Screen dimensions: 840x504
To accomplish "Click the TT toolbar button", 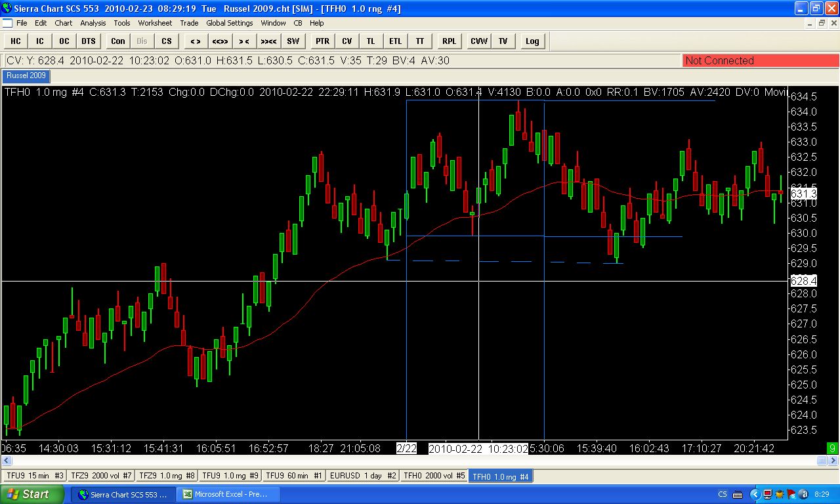I will click(419, 41).
